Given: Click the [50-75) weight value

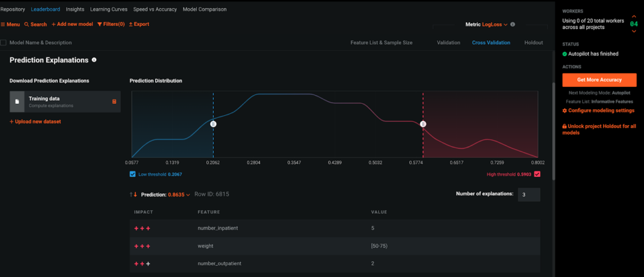Looking at the screenshot, I should [379, 246].
